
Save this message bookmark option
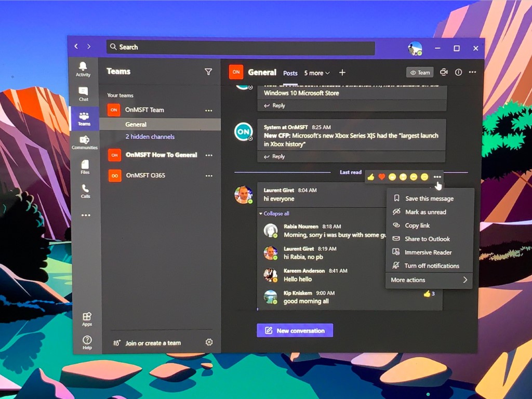[429, 198]
